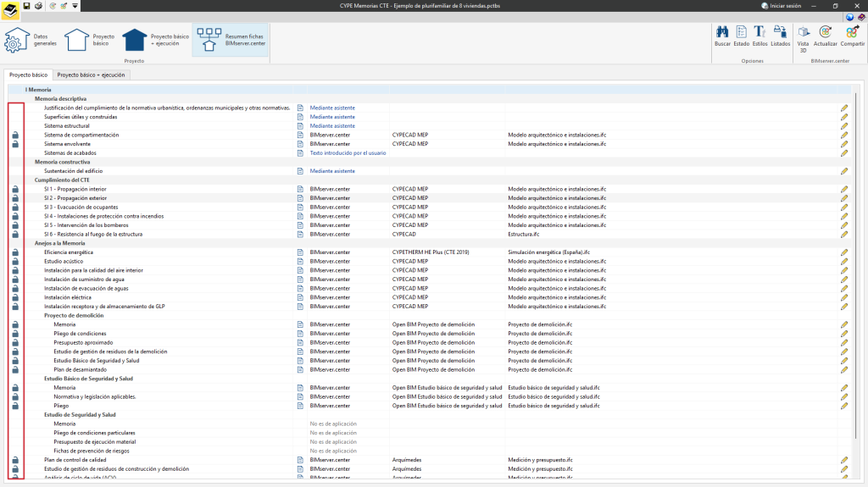
Task: Open document icon for Instalación de suministro de agua
Action: (300, 279)
